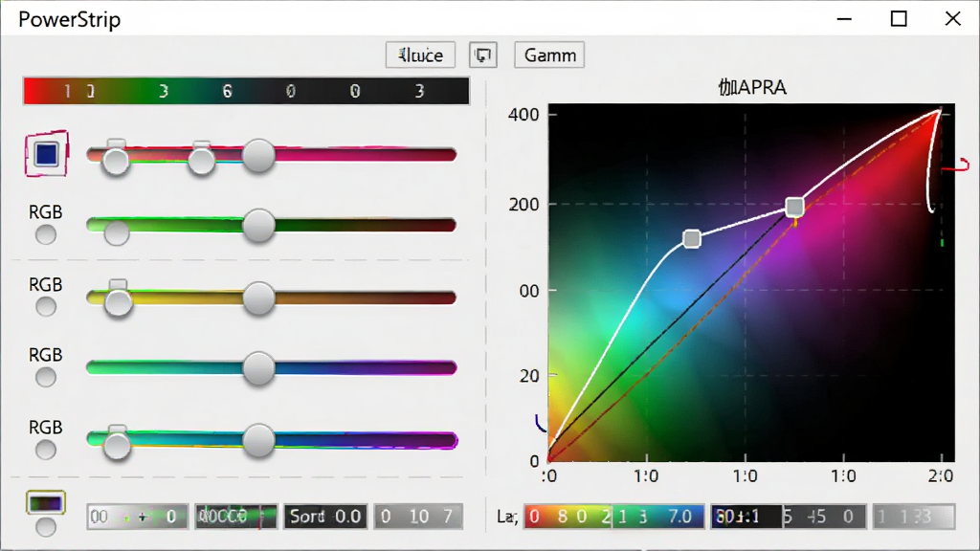This screenshot has width=980, height=551.
Task: Click large knob on the green-to-dark-red slider
Action: (258, 226)
